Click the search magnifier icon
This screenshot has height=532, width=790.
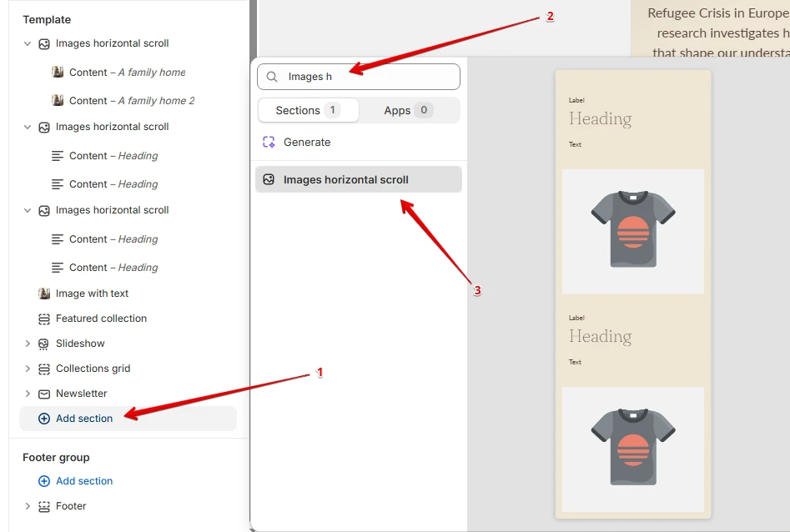pos(272,77)
